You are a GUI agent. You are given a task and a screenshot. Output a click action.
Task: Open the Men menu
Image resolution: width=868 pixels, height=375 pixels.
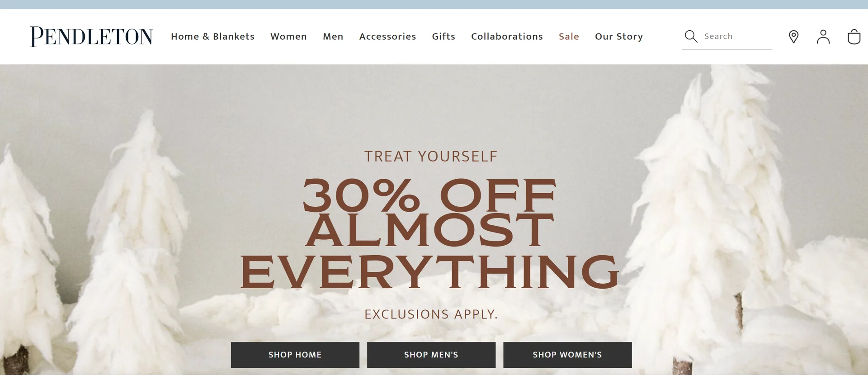click(x=333, y=36)
